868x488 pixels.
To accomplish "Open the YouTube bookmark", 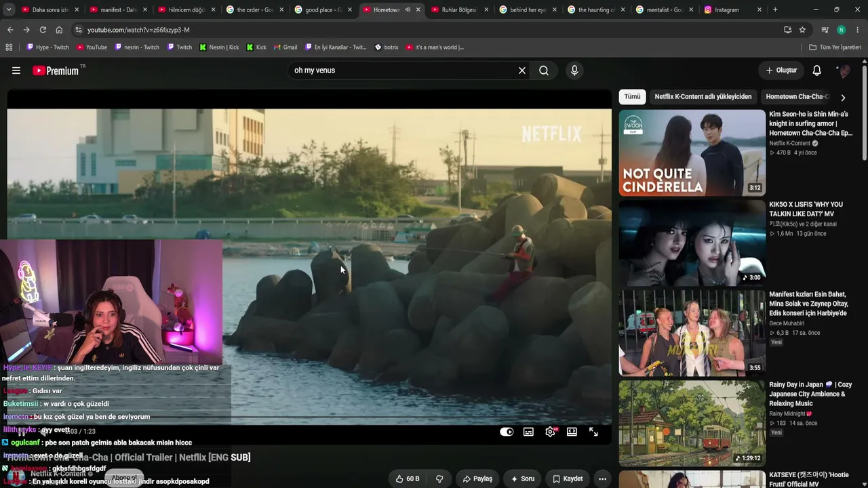I will pos(92,47).
